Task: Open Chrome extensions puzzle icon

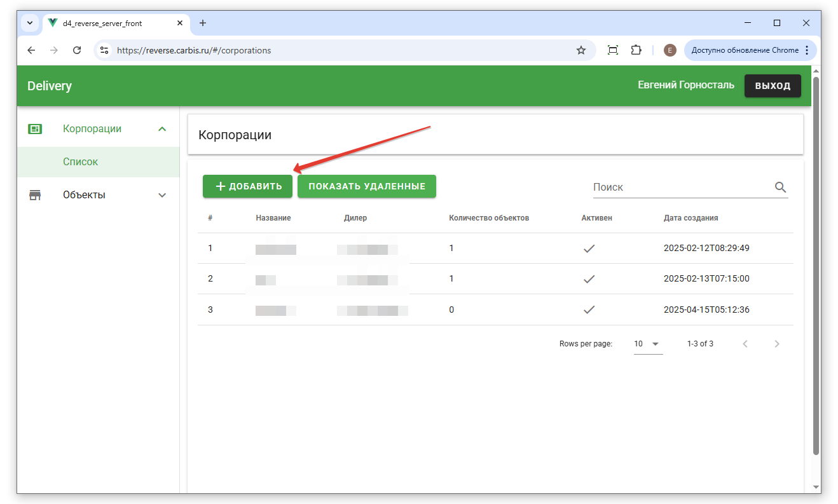Action: point(636,50)
